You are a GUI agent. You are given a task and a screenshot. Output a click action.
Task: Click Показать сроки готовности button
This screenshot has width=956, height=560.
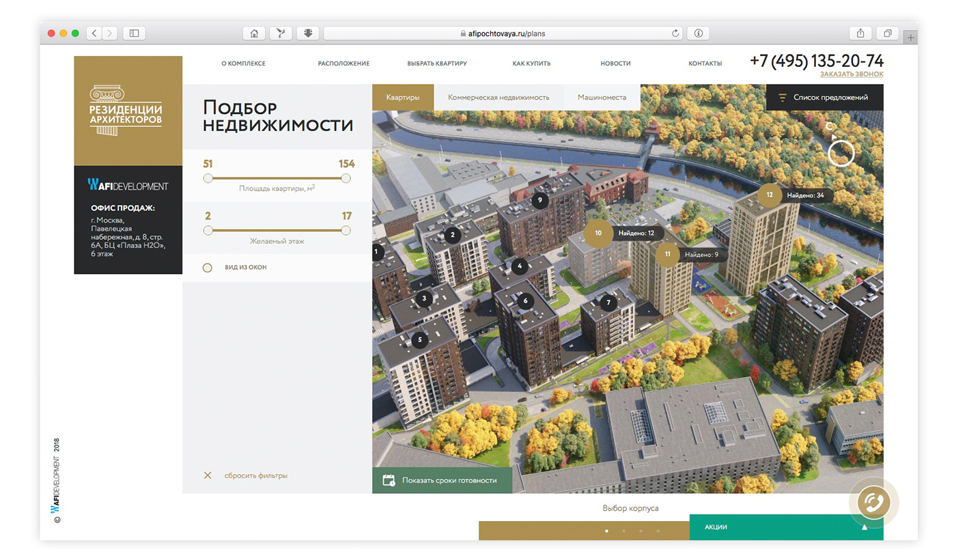click(x=442, y=480)
